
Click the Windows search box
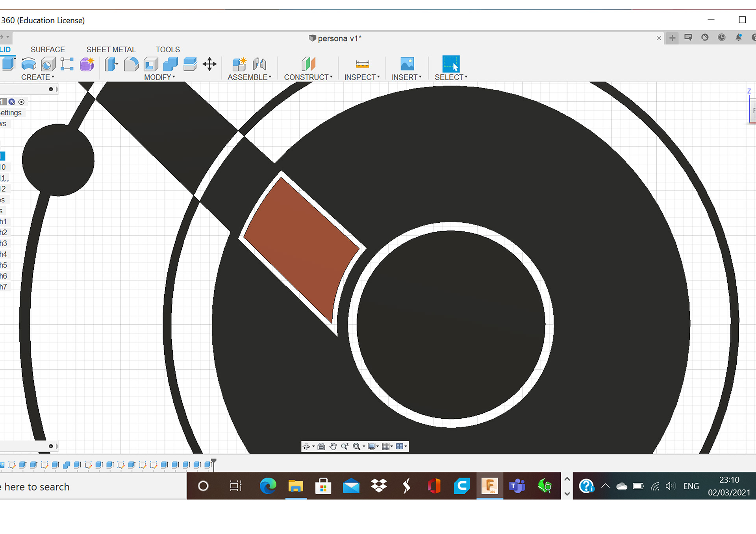tap(93, 486)
